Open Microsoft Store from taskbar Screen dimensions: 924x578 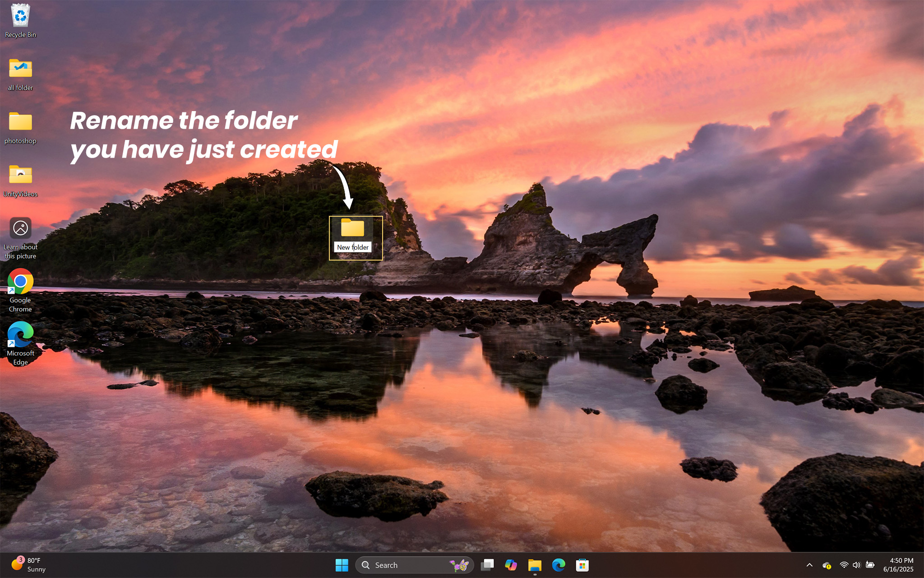pyautogui.click(x=582, y=565)
